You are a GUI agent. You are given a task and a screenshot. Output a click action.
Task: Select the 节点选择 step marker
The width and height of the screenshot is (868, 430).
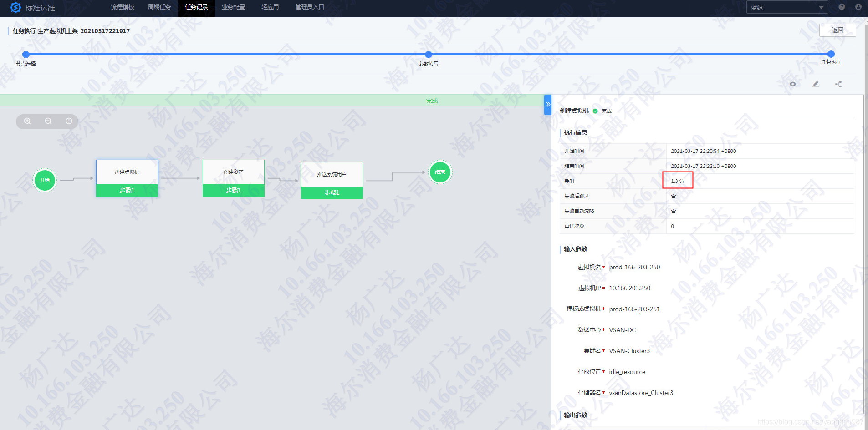26,54
